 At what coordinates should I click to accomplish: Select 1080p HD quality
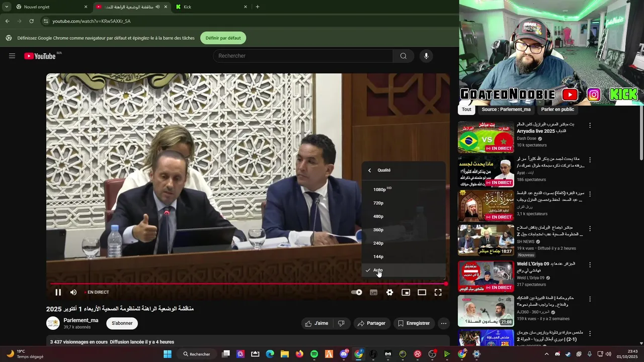coord(404,190)
